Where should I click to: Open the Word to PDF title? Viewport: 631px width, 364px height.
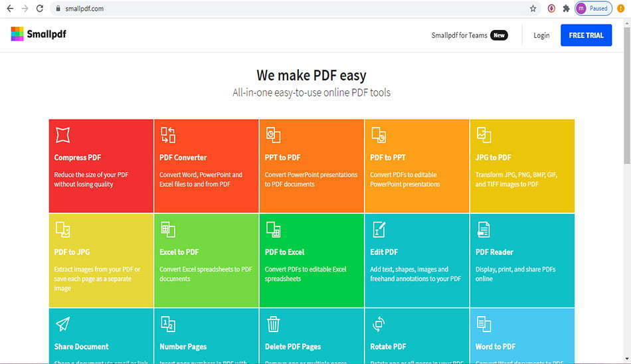tap(496, 347)
